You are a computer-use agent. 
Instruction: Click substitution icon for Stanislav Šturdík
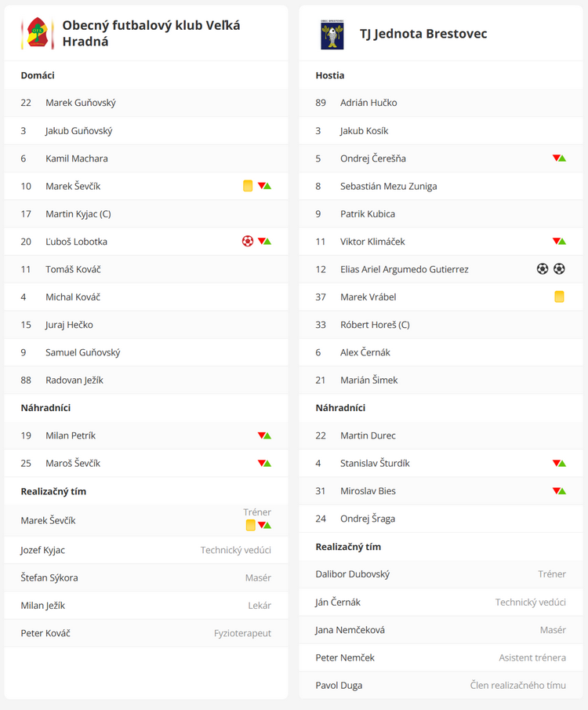(559, 463)
